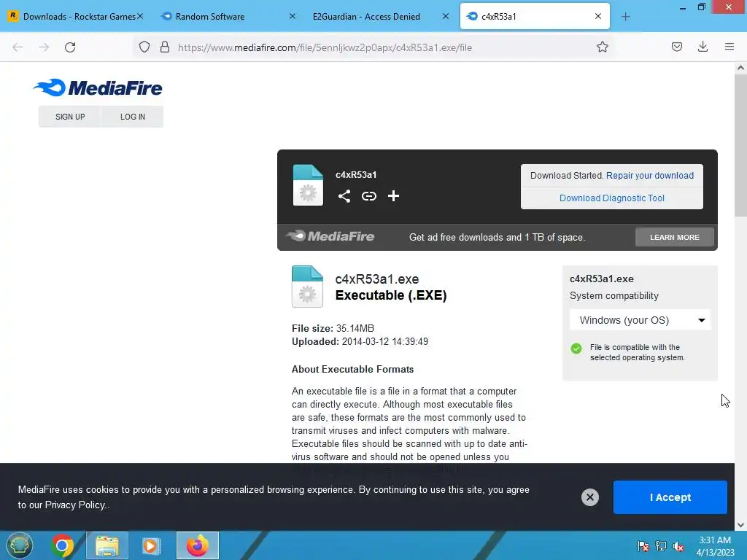This screenshot has width=747, height=560.
Task: Click the page vertical scrollbar thumb
Action: pyautogui.click(x=740, y=145)
